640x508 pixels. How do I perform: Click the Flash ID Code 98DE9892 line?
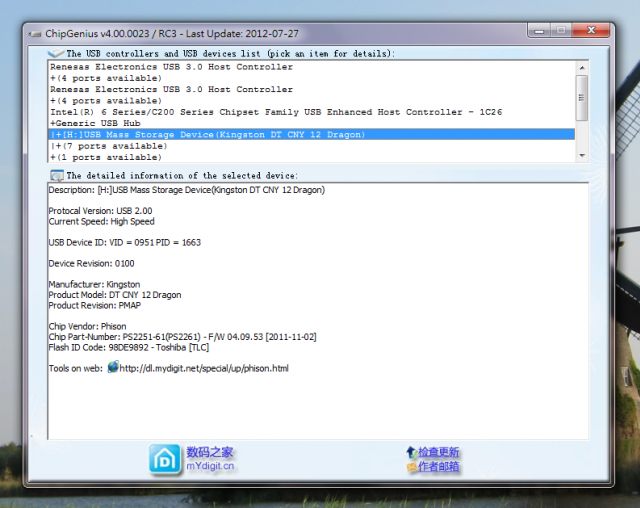point(129,348)
